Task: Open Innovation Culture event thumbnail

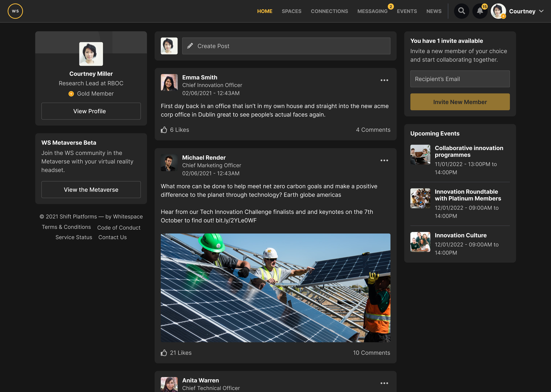Action: [420, 242]
